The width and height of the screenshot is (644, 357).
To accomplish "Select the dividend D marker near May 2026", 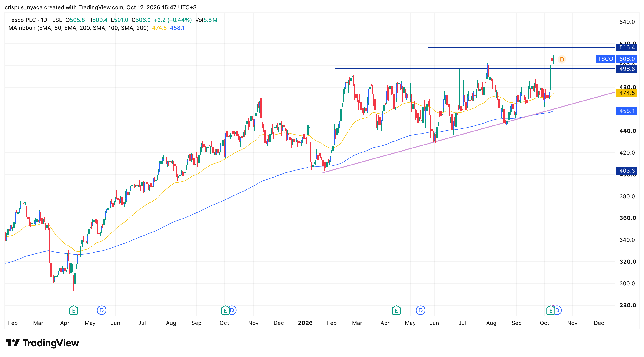I will click(421, 310).
